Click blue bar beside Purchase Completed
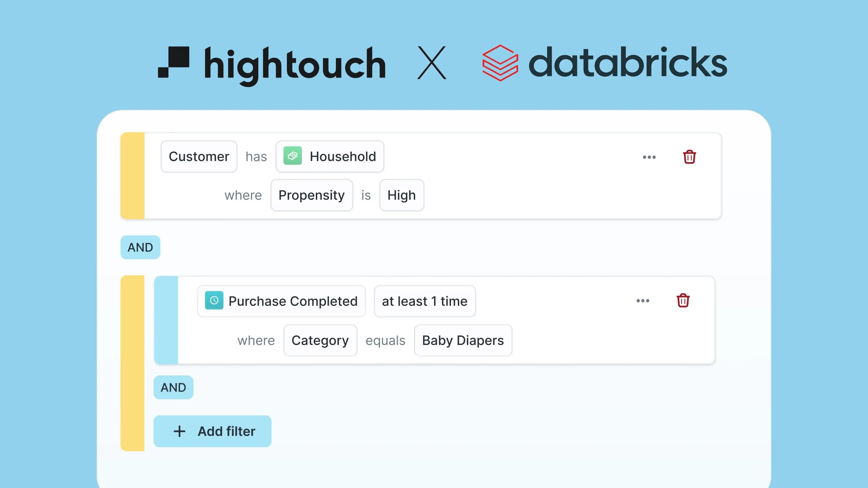 pos(166,320)
